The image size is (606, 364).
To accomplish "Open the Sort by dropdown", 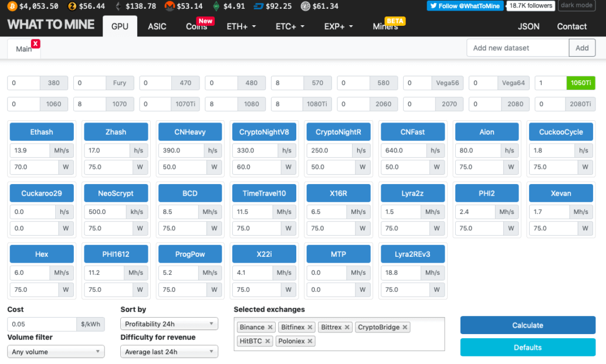I will coord(169,324).
